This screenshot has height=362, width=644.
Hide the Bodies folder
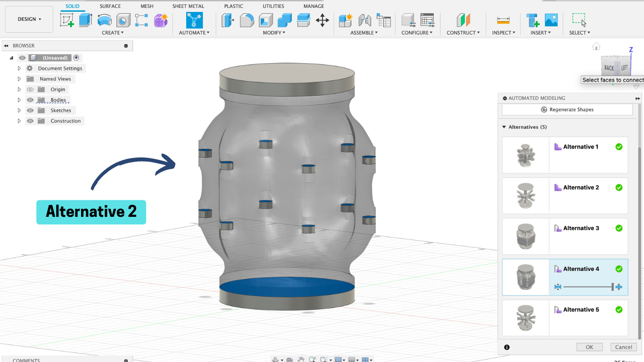30,100
